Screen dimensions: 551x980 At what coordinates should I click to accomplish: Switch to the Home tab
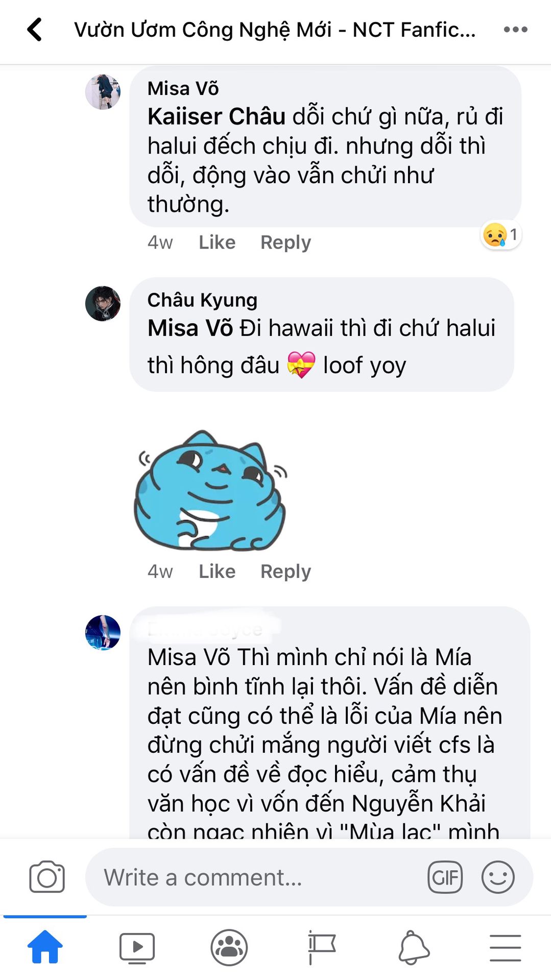(45, 947)
